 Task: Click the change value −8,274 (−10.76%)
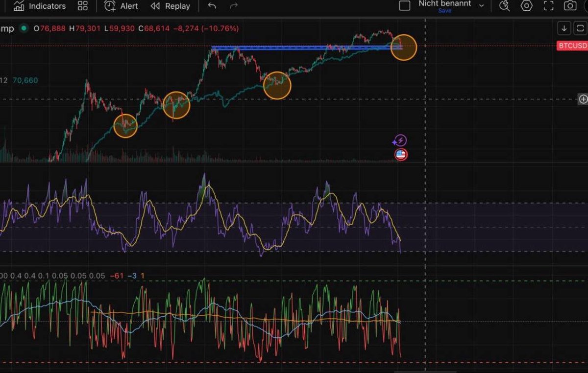point(206,29)
